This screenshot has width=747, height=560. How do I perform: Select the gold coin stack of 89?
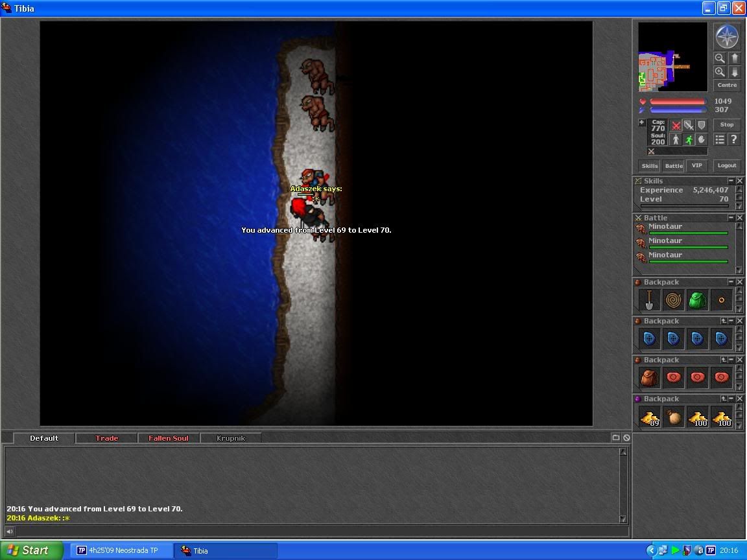pos(649,417)
